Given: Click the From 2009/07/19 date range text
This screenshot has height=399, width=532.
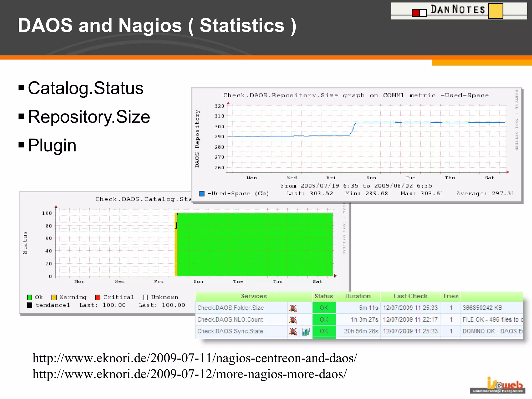Looking at the screenshot, I should (x=356, y=186).
